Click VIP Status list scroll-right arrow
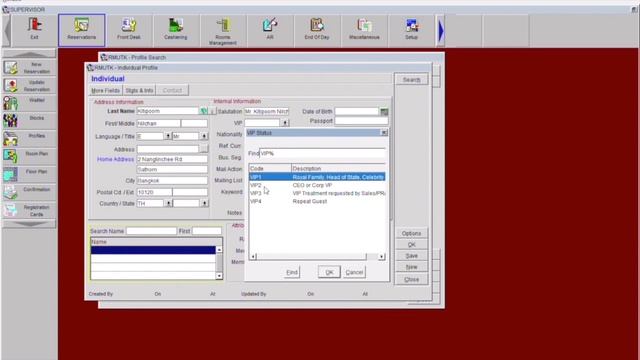Image resolution: width=640 pixels, height=360 pixels. point(381,256)
